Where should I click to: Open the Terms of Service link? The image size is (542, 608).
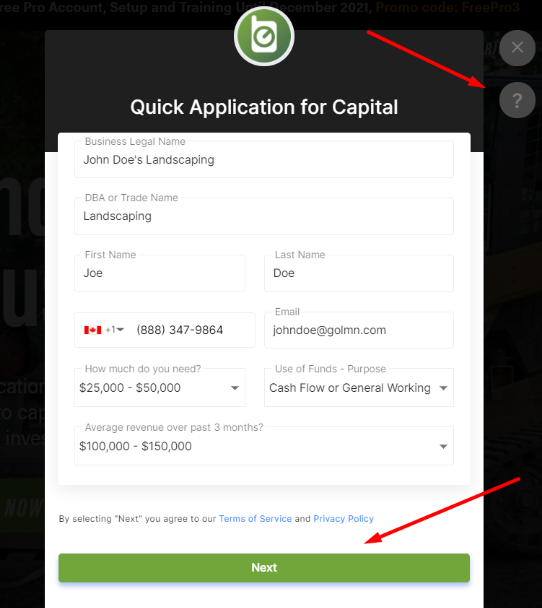click(x=255, y=518)
